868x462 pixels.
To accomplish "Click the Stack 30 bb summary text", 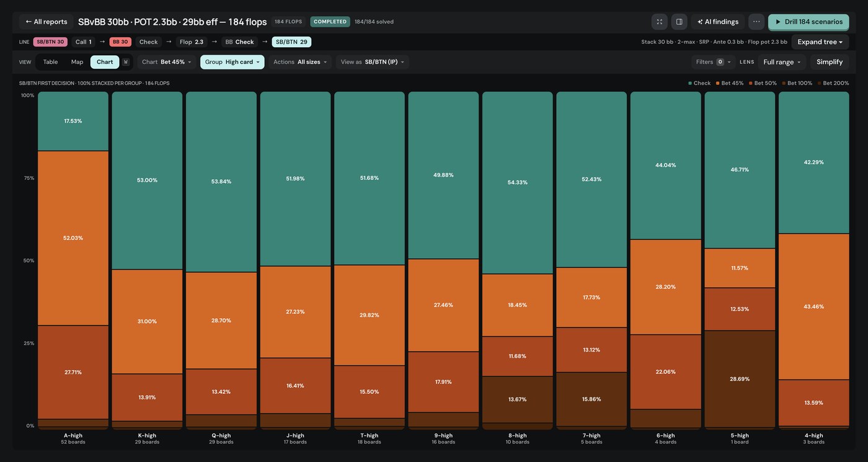I will 714,42.
